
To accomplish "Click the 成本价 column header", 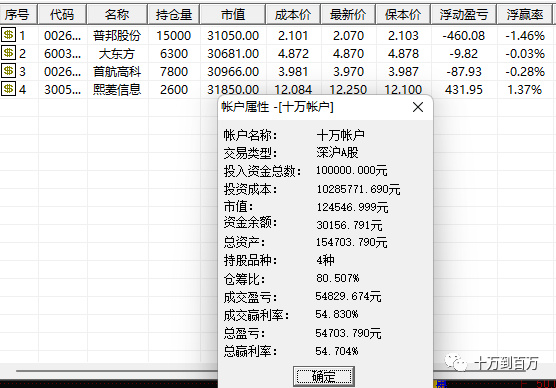I will (x=293, y=15).
